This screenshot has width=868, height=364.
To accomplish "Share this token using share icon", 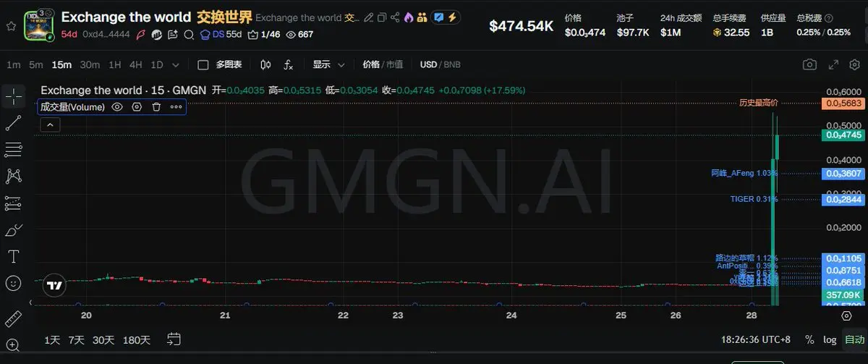I will [x=396, y=17].
